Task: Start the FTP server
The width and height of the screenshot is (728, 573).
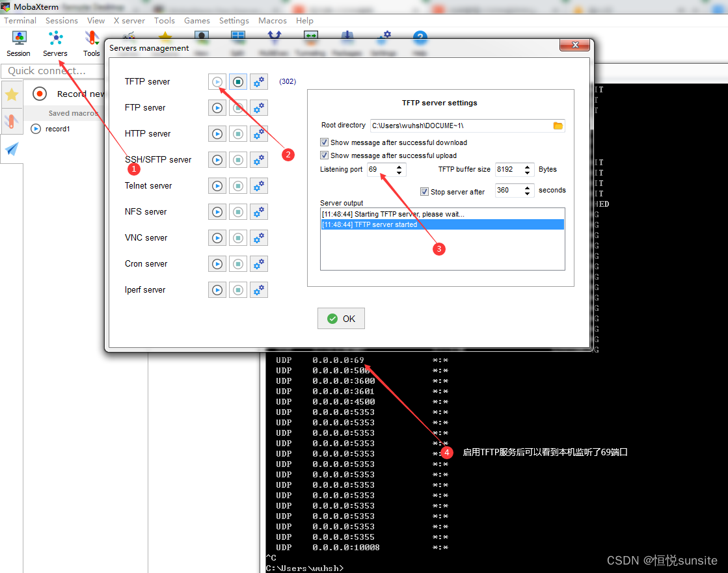Action: 217,108
